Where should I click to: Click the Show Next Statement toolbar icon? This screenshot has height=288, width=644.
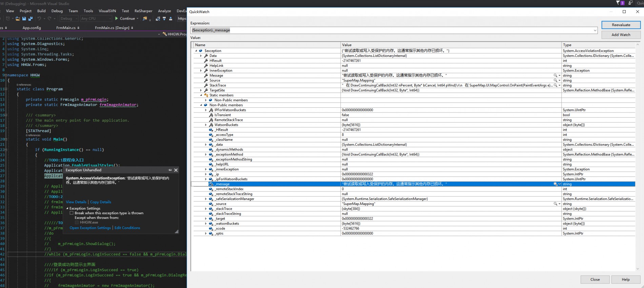pyautogui.click(x=158, y=18)
